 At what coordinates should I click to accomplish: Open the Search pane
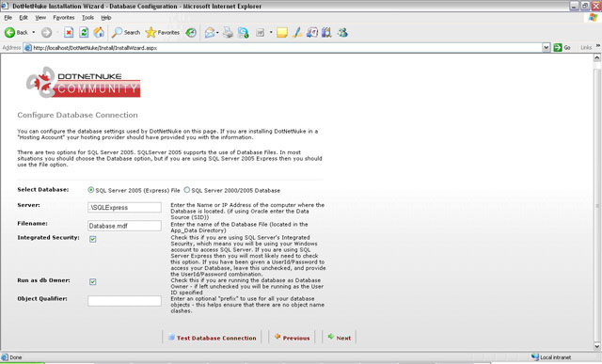[125, 33]
